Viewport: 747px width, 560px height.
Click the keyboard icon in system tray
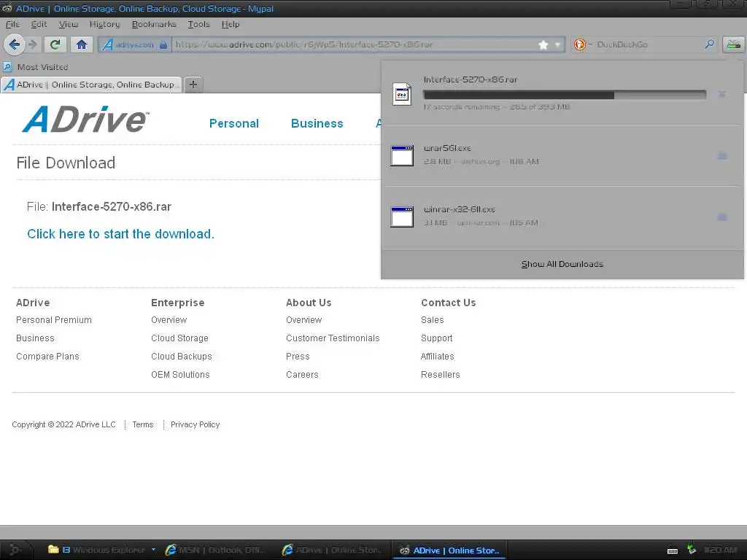[x=673, y=551]
